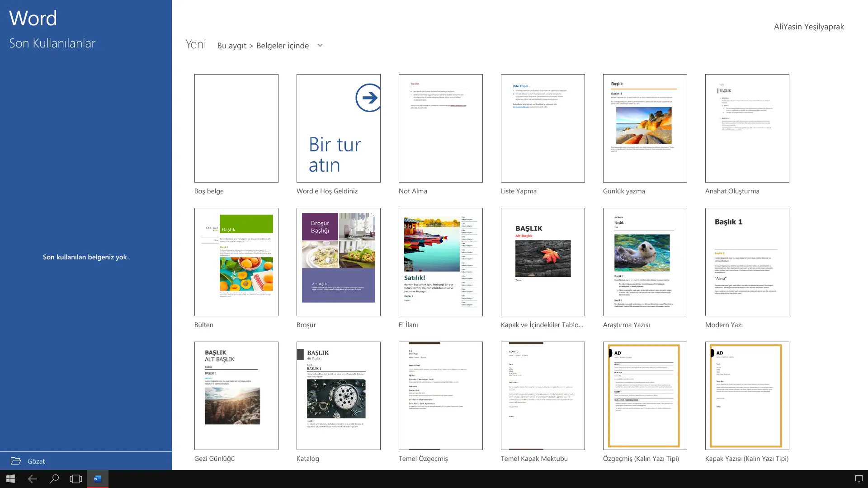Click the Günlük yazma caption text
Image resolution: width=868 pixels, height=488 pixels.
pos(624,191)
